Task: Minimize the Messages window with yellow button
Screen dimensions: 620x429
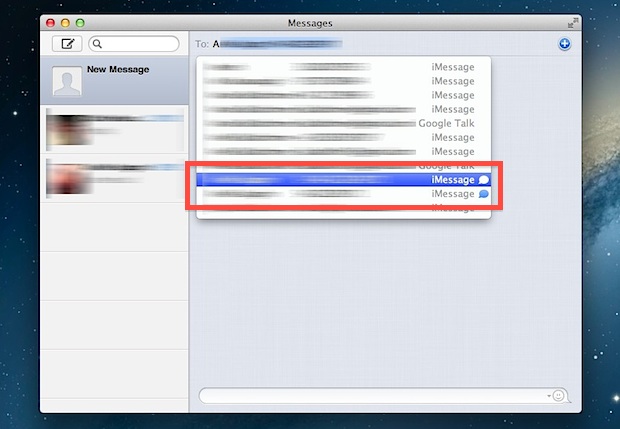Action: tap(65, 23)
